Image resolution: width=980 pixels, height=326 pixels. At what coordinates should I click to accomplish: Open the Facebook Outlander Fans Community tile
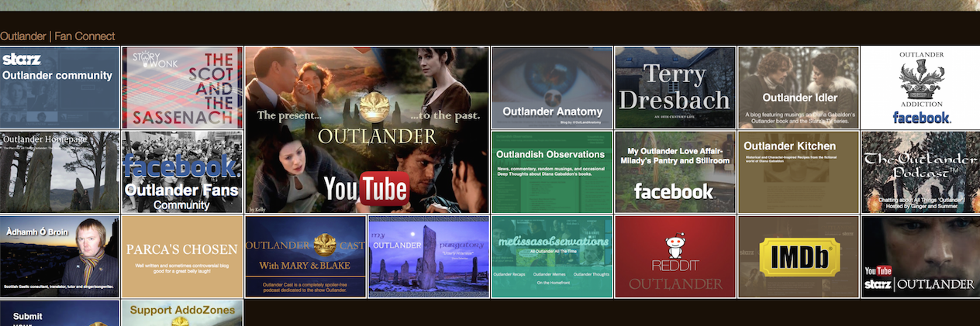[182, 172]
